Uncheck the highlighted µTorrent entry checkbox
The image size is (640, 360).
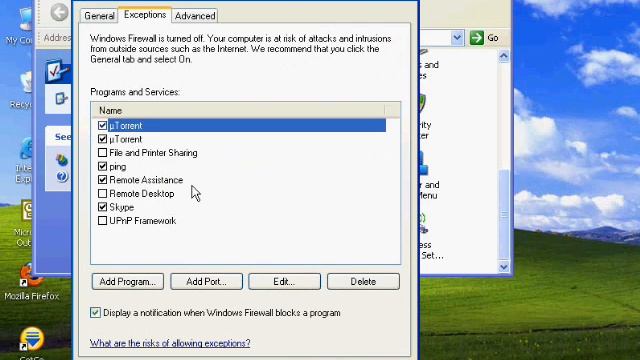click(102, 125)
